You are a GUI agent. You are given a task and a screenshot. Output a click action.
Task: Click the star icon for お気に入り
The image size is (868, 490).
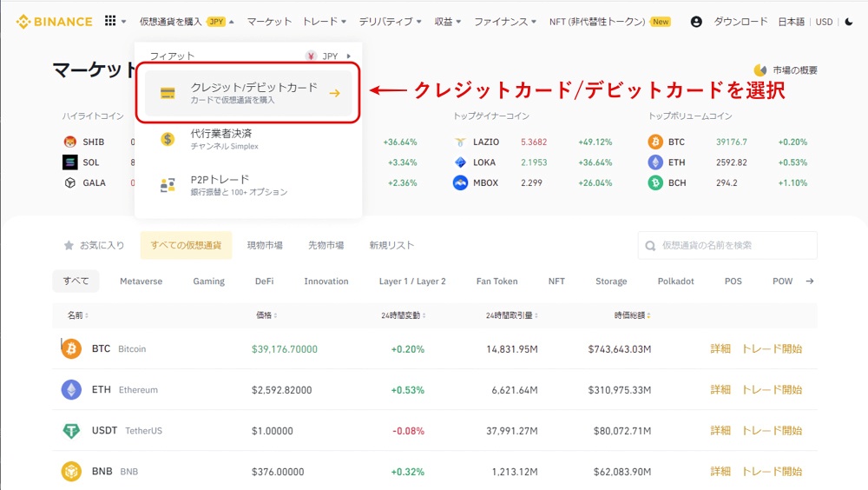tap(69, 245)
